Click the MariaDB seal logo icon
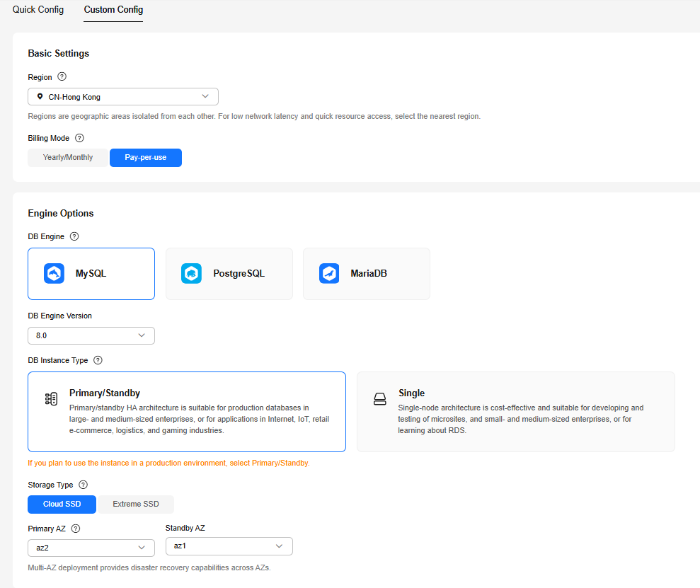The height and width of the screenshot is (588, 700). (x=328, y=274)
